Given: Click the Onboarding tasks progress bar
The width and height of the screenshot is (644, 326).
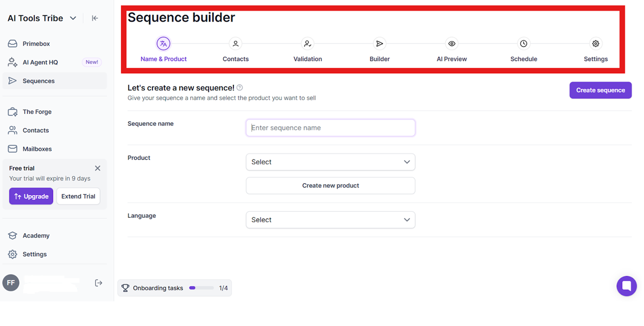Looking at the screenshot, I should pos(201,288).
